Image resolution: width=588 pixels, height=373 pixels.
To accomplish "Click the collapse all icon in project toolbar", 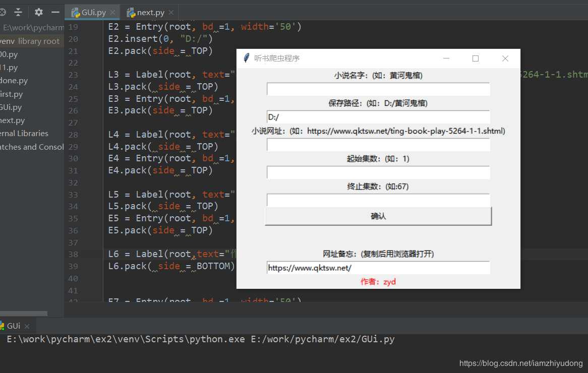I will 18,12.
